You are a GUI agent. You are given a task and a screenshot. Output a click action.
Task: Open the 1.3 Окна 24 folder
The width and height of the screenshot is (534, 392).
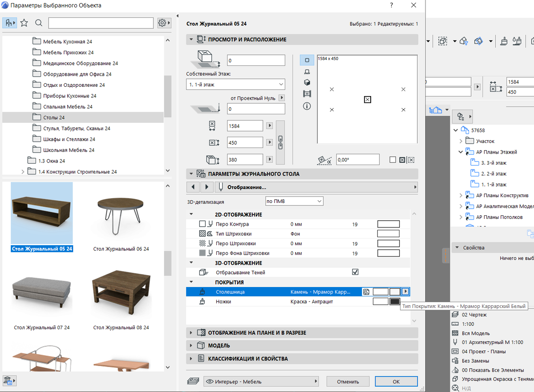pos(51,161)
